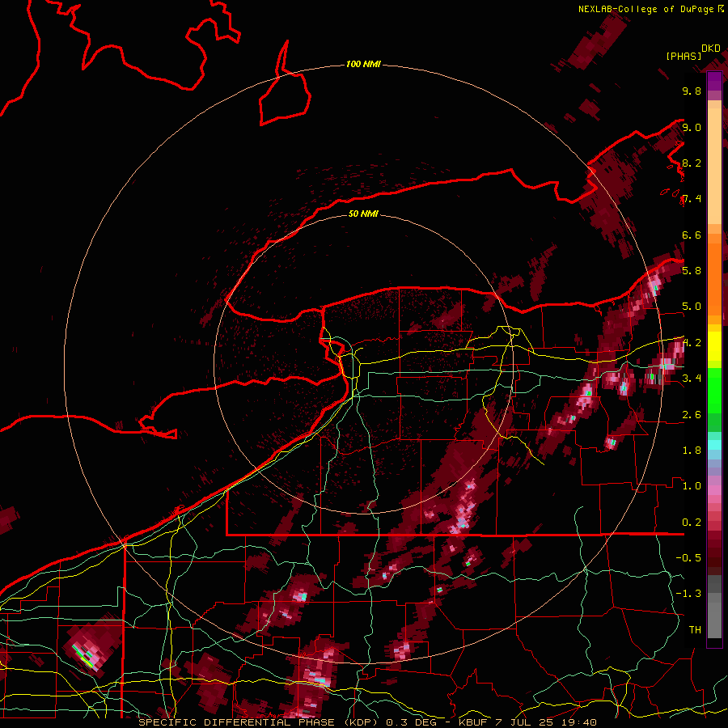Click the yellow segment of color bar
Viewport: 728px width, 728px height.
(714, 346)
